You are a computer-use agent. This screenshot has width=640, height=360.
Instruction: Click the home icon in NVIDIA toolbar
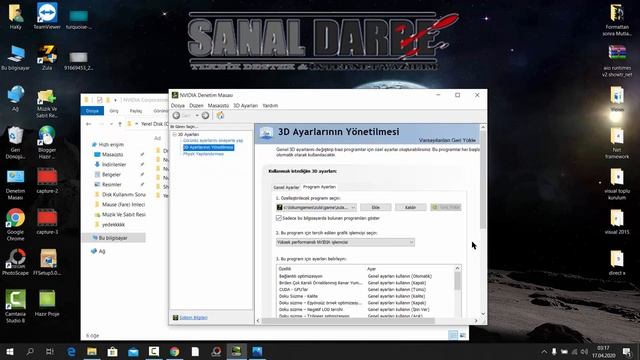220,116
